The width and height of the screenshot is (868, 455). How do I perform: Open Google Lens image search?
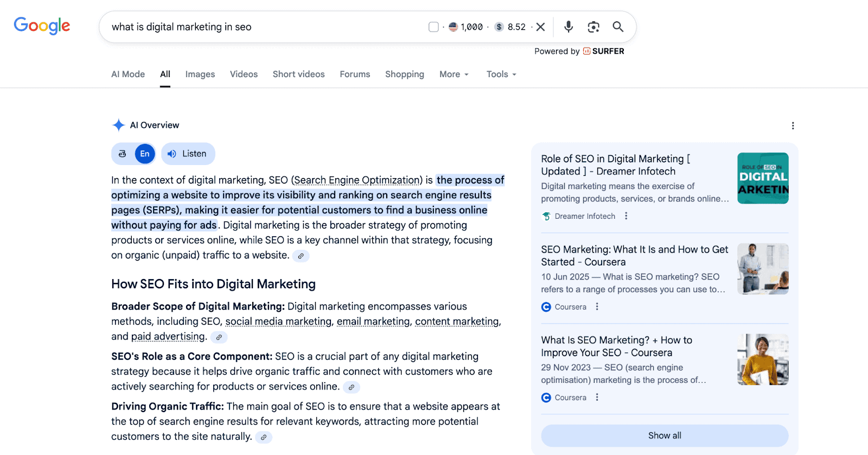coord(593,27)
